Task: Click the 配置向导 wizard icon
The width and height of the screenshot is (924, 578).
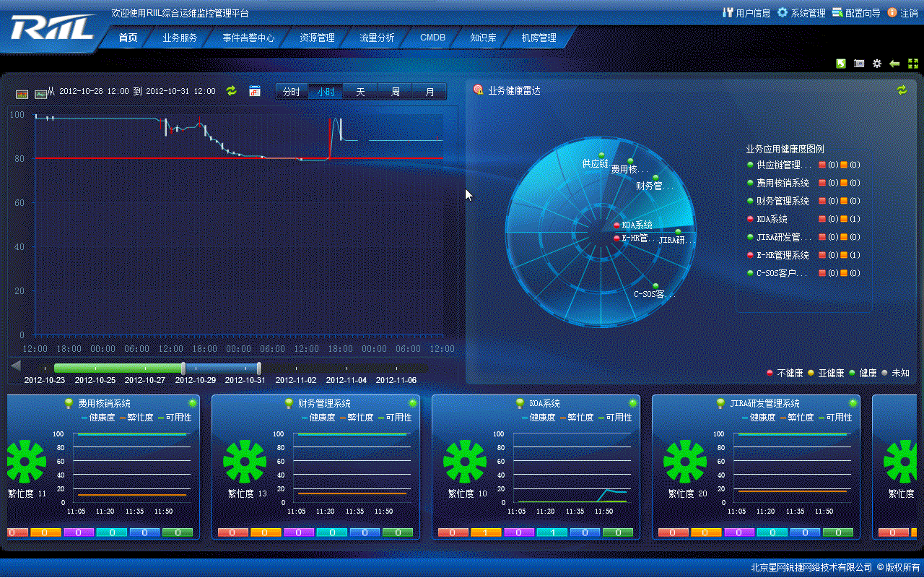Action: click(837, 12)
